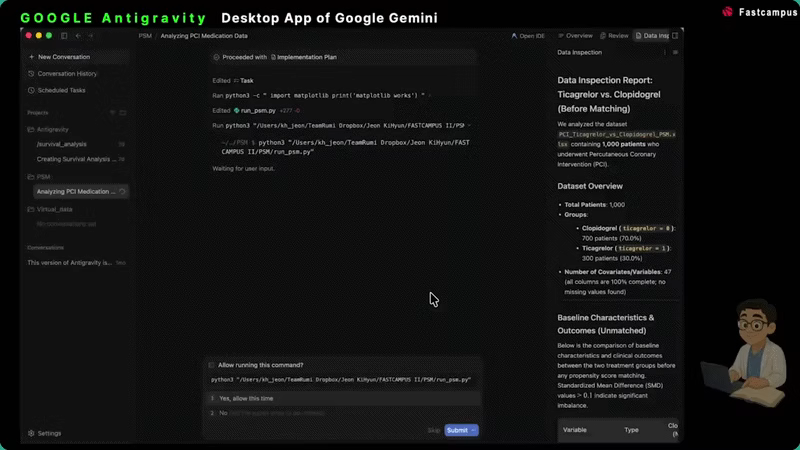Toggle the sidebar panel icon
The height and width of the screenshot is (450, 800).
click(64, 36)
